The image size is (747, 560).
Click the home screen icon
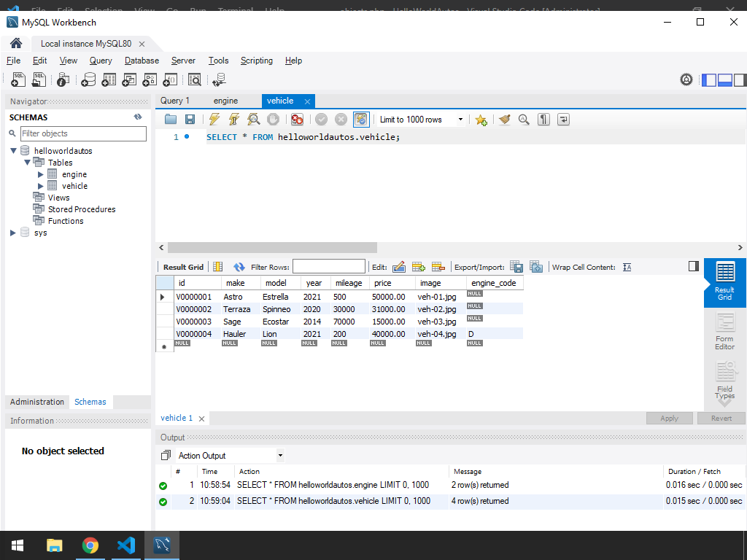pos(16,43)
